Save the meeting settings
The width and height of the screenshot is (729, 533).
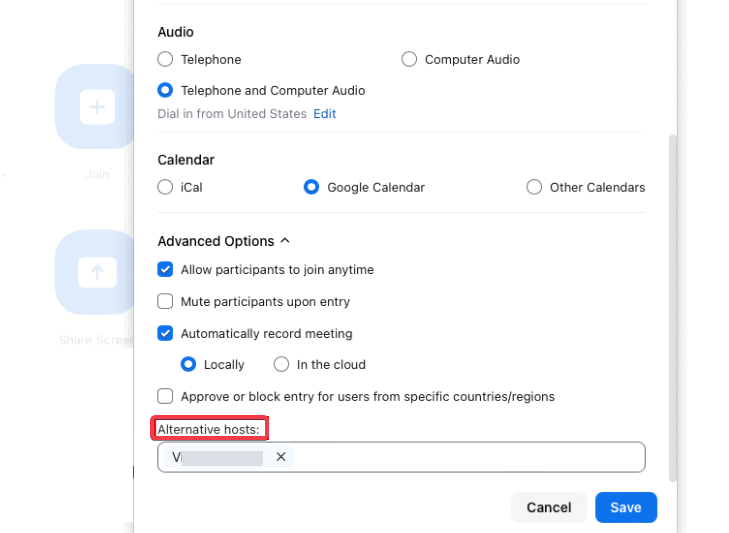pyautogui.click(x=625, y=507)
